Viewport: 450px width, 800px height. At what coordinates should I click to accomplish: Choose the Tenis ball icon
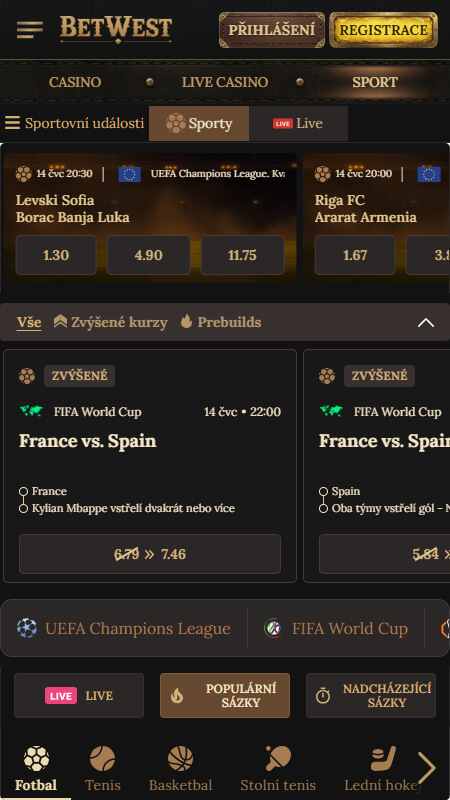(x=103, y=759)
